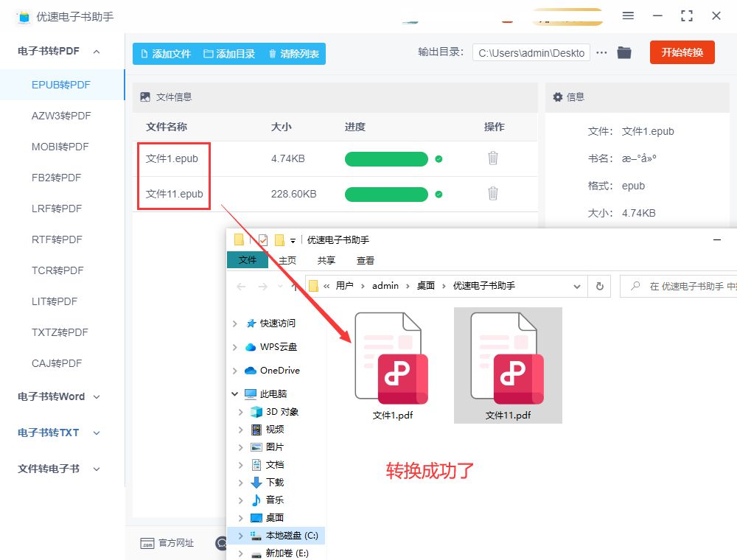The image size is (737, 560).
Task: Click the 添加文件 button
Action: [166, 54]
